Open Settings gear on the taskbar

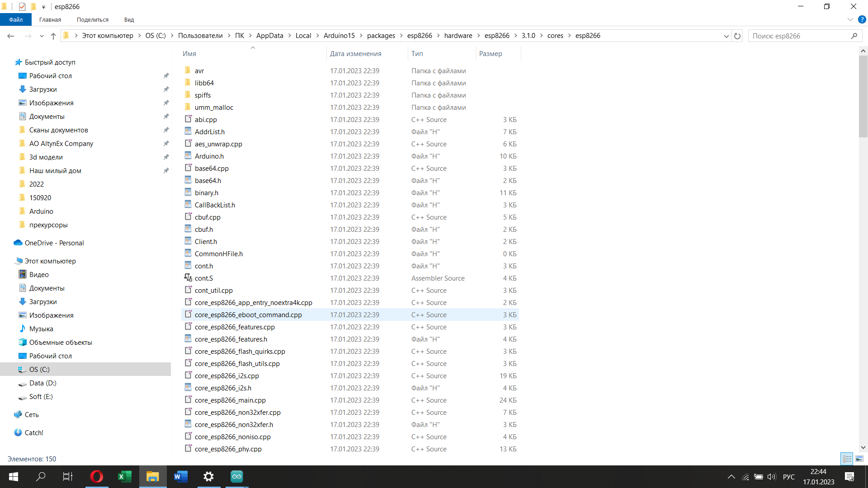click(x=208, y=477)
